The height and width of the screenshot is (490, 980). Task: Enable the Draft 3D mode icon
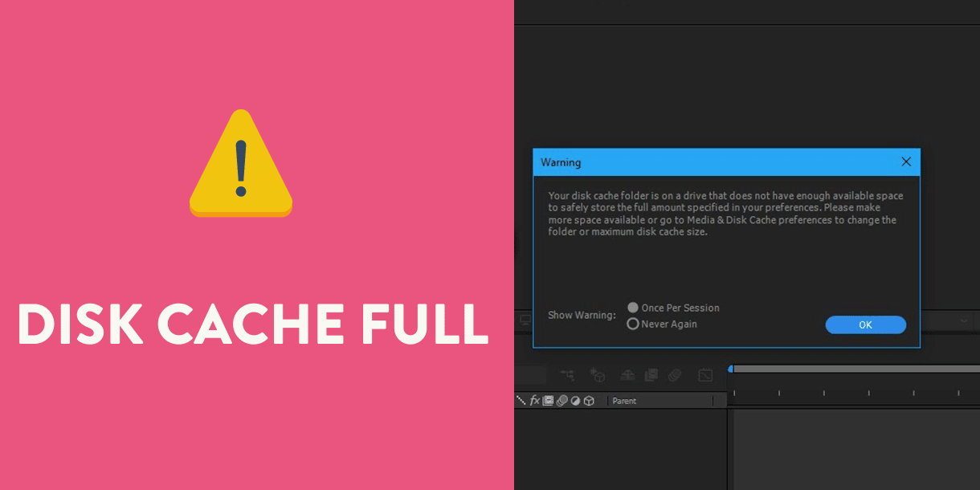(598, 374)
